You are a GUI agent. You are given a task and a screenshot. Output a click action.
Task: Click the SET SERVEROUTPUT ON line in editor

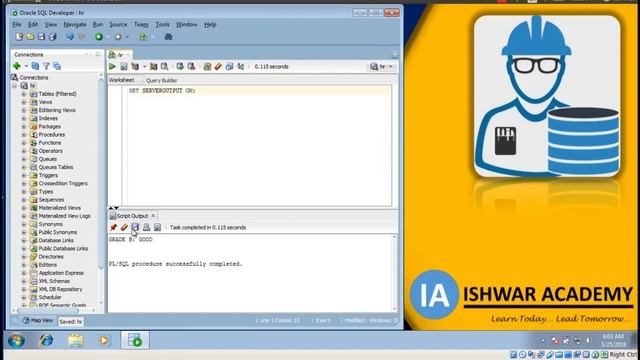click(162, 91)
